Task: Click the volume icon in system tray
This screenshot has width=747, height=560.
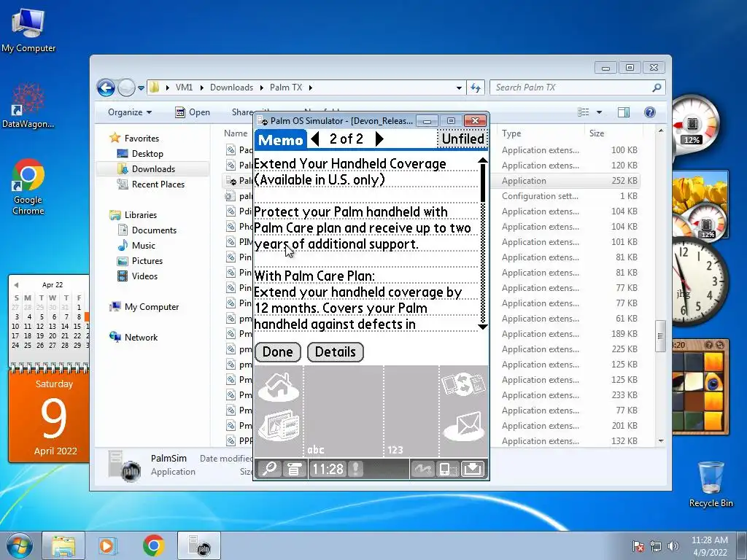Action: click(673, 546)
